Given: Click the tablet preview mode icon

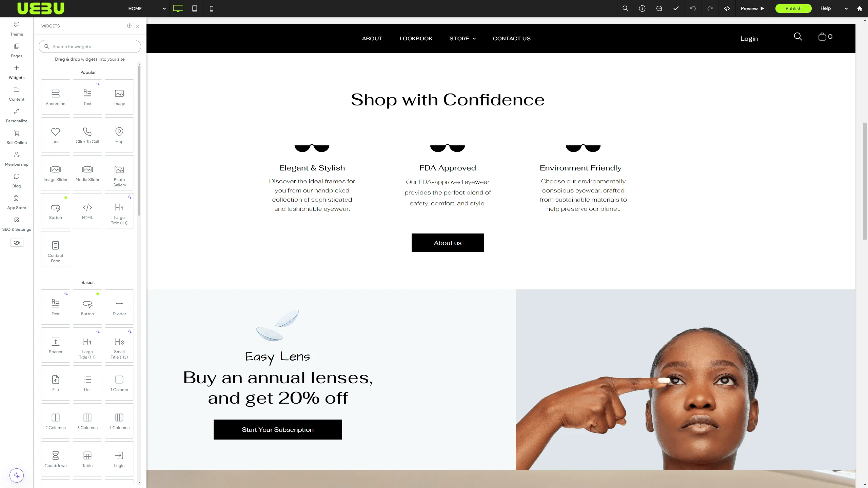Looking at the screenshot, I should 195,8.
